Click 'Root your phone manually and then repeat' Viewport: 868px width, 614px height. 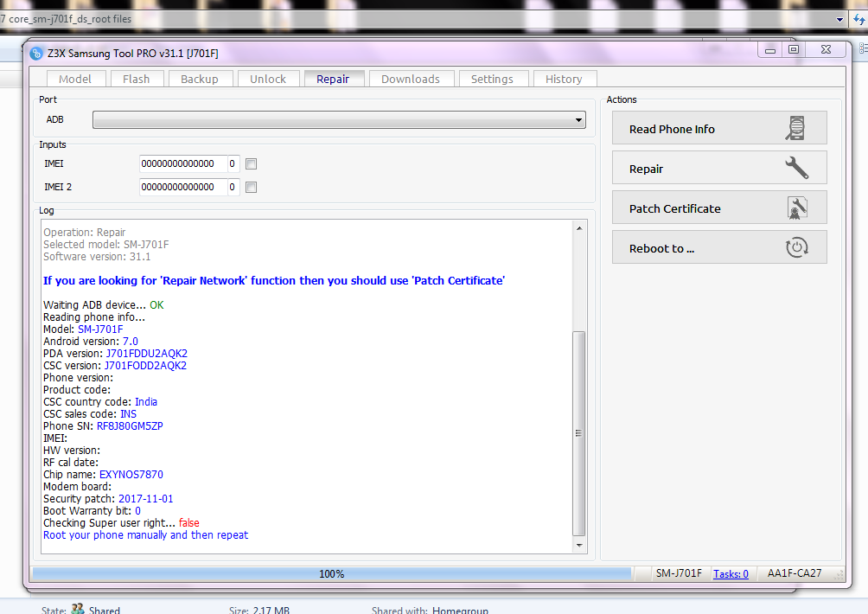[145, 534]
